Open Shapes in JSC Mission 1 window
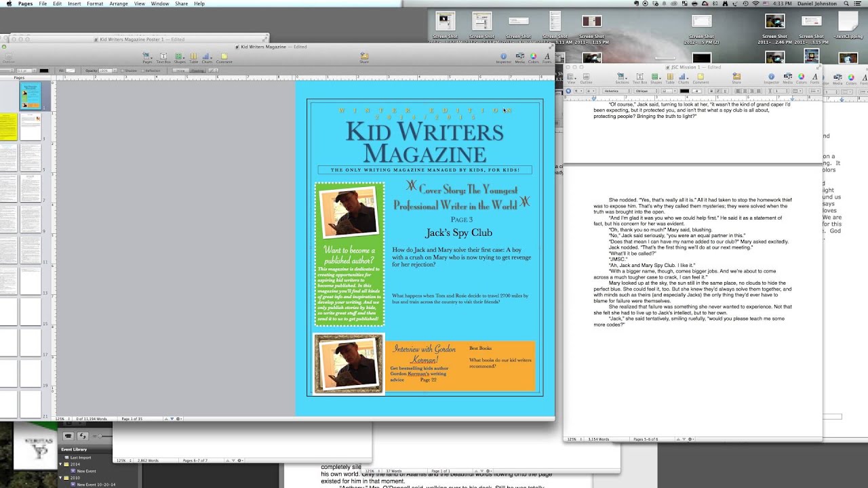The image size is (868, 488). [x=656, y=78]
